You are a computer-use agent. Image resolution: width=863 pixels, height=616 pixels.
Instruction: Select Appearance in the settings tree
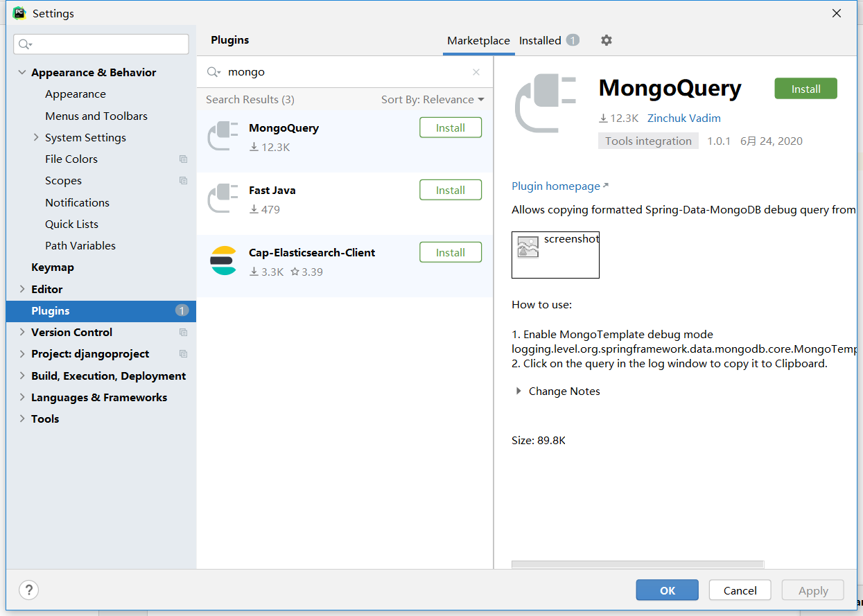click(x=76, y=94)
